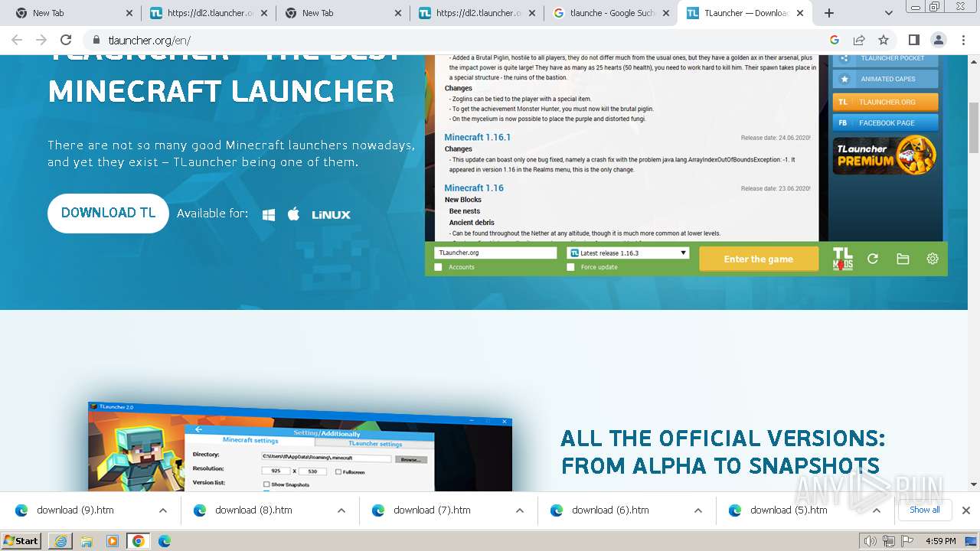
Task: Bookmark this page with star icon
Action: coord(884,41)
